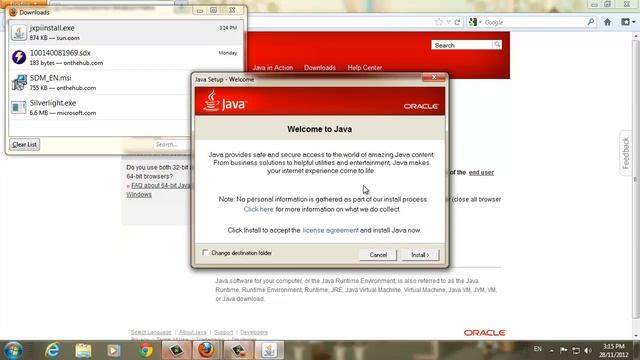
Task: Open the Support footer link
Action: tap(223, 332)
